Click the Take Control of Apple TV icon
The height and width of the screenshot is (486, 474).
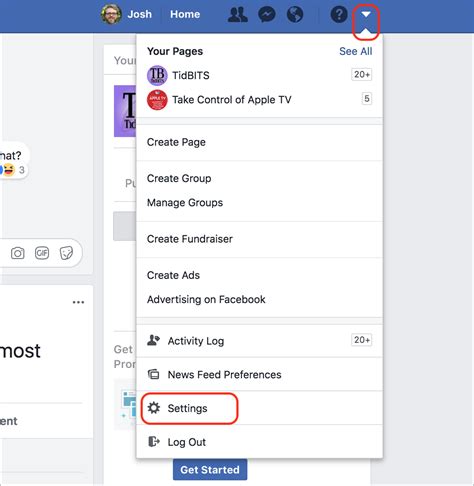click(157, 100)
